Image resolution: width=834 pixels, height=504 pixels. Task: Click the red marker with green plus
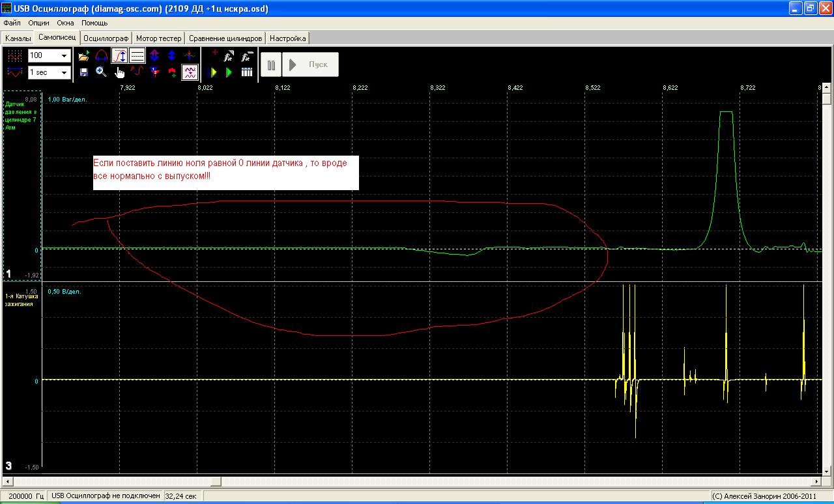[172, 72]
